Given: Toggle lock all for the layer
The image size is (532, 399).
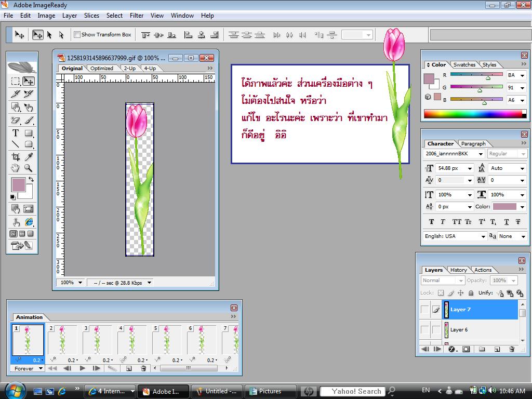Looking at the screenshot, I should [471, 293].
